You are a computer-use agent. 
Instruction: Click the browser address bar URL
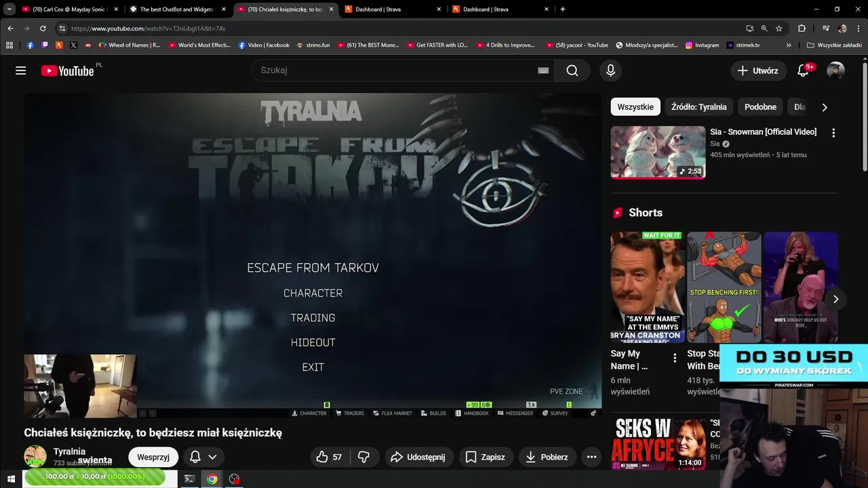coord(148,28)
